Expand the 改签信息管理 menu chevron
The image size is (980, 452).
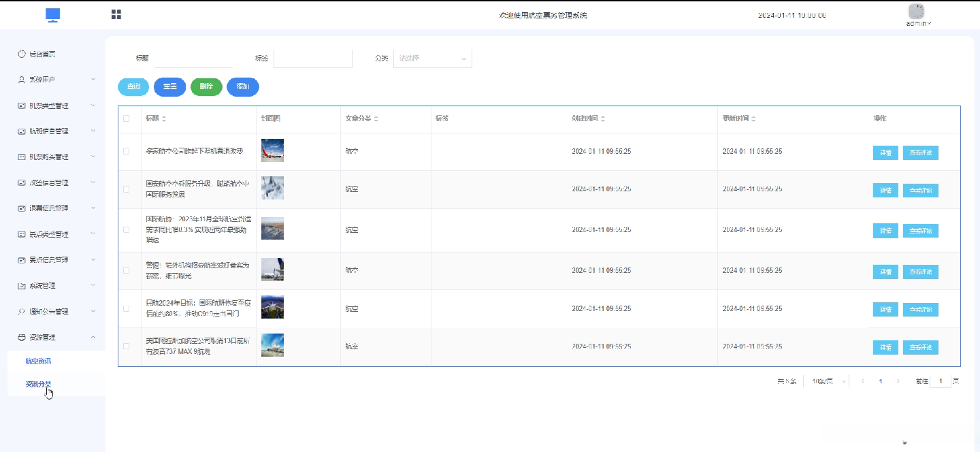pyautogui.click(x=93, y=182)
